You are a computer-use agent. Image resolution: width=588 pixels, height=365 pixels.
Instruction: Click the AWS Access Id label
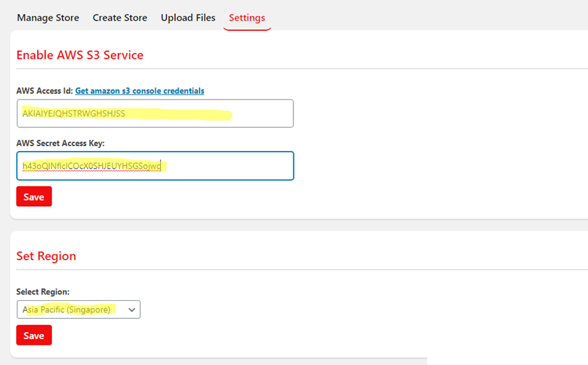tap(44, 91)
